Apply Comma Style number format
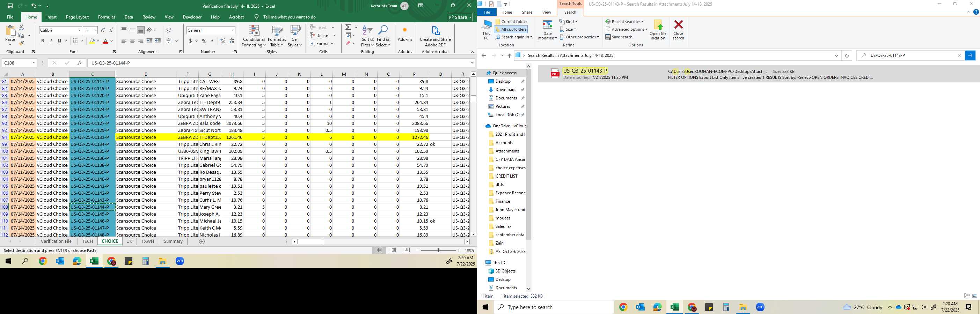This screenshot has width=980, height=314. (212, 41)
